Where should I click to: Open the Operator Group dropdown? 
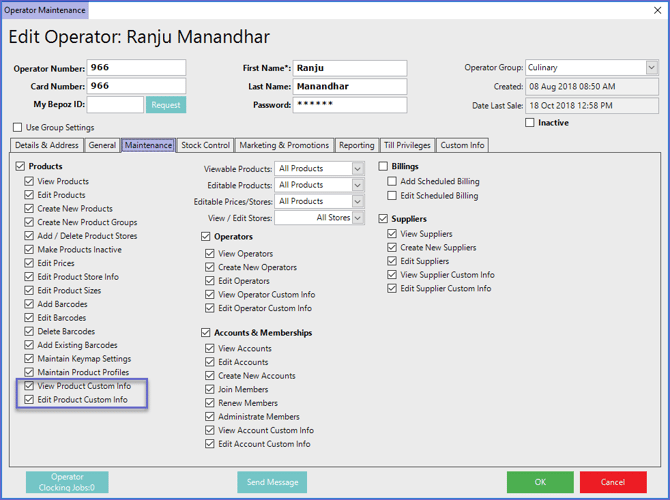651,68
